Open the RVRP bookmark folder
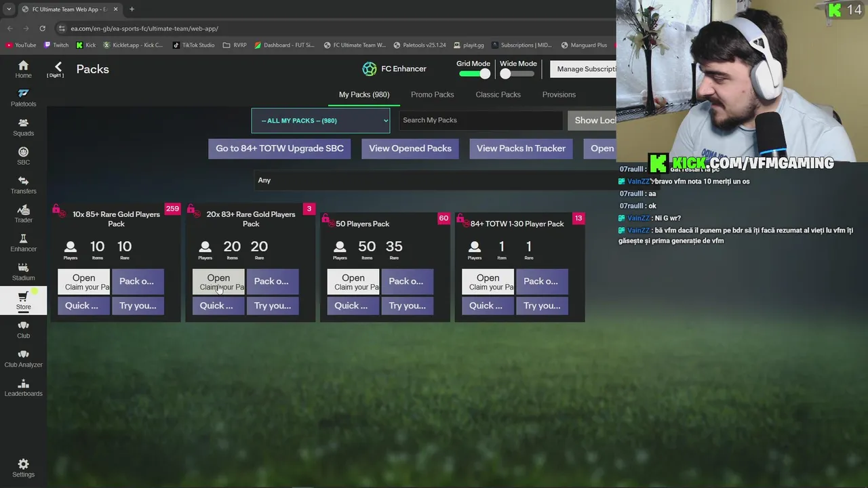 (x=235, y=45)
